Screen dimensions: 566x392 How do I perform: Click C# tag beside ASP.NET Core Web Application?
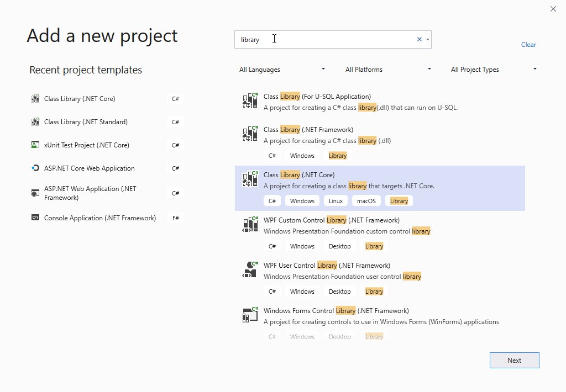point(175,168)
